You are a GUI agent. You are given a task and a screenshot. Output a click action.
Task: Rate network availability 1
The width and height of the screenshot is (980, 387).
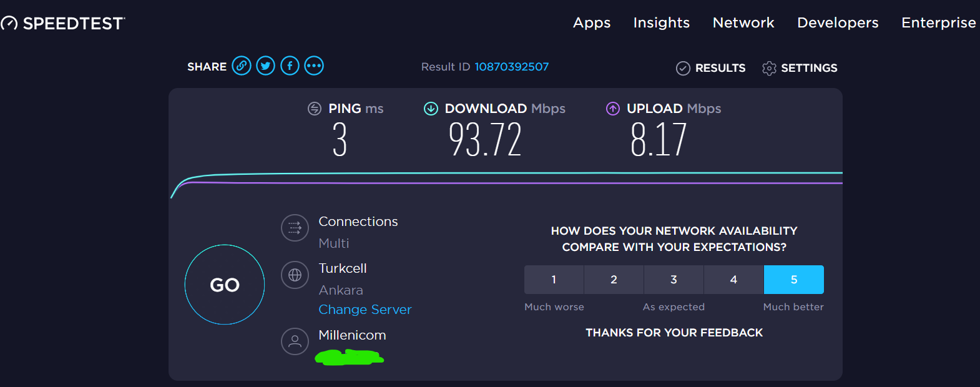click(x=554, y=280)
